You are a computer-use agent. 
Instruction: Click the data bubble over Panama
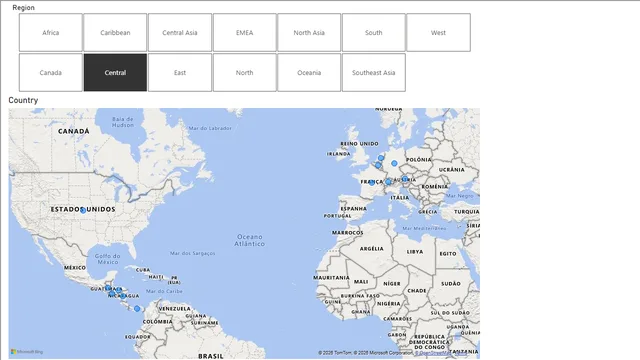(137, 309)
